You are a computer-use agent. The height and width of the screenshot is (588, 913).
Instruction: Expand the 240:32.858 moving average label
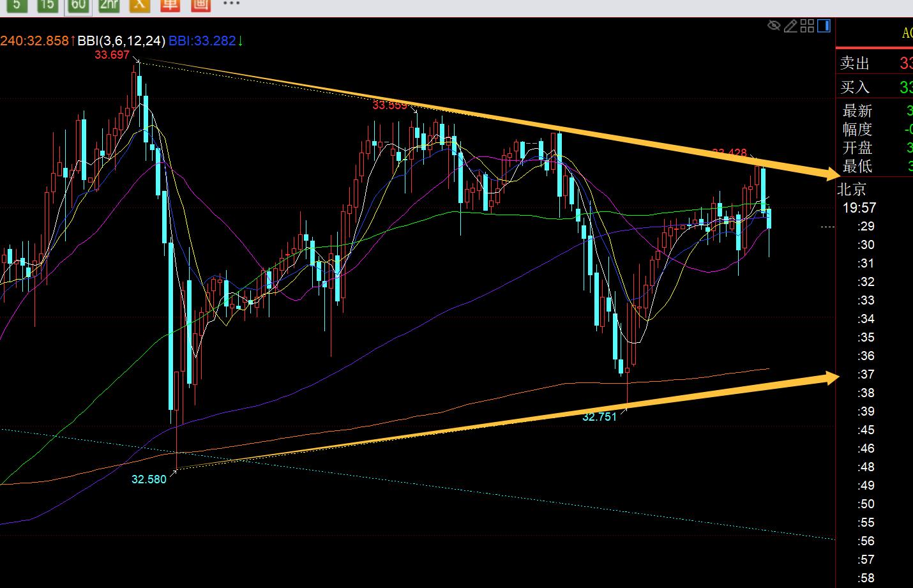pos(34,41)
